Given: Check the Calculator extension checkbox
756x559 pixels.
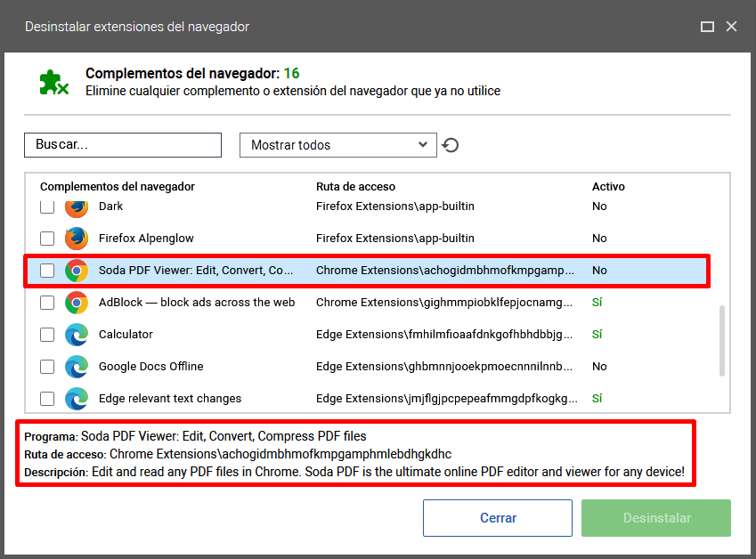Looking at the screenshot, I should pyautogui.click(x=47, y=335).
